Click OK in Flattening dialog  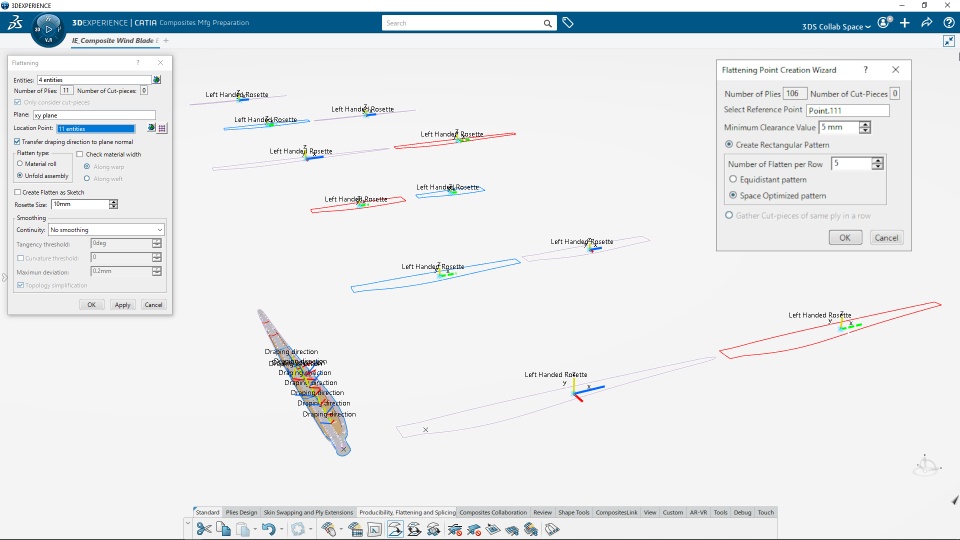91,305
